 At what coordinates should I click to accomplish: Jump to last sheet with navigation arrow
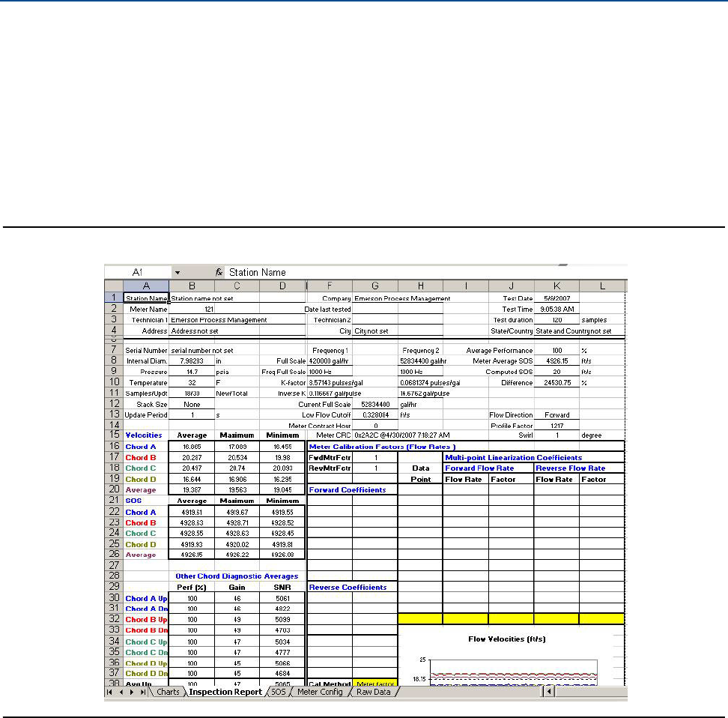[x=142, y=693]
